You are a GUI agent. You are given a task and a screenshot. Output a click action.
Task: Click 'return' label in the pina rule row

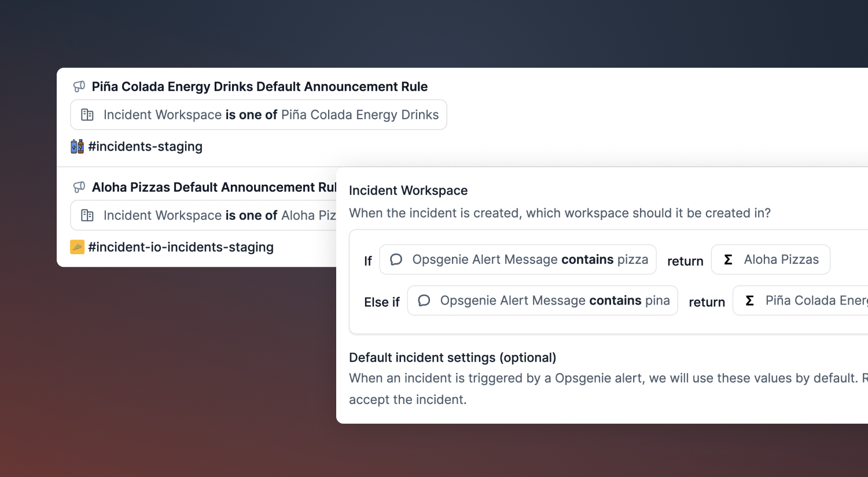(707, 302)
